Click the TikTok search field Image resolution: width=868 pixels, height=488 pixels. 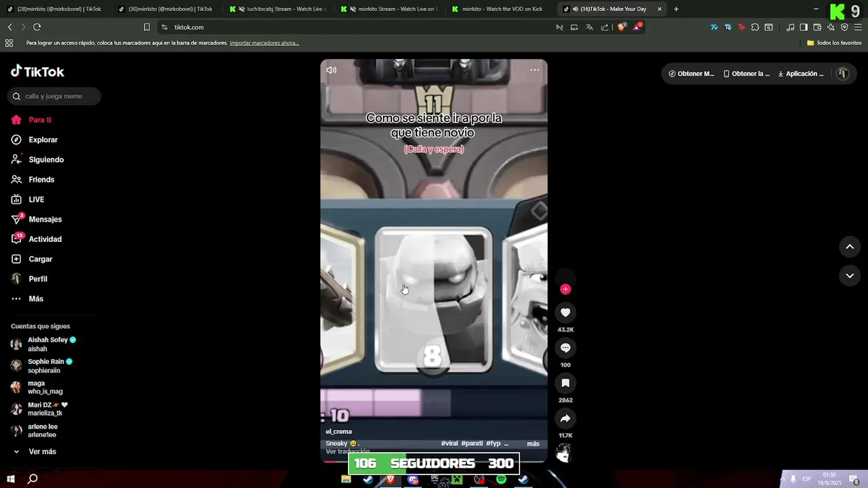click(54, 96)
